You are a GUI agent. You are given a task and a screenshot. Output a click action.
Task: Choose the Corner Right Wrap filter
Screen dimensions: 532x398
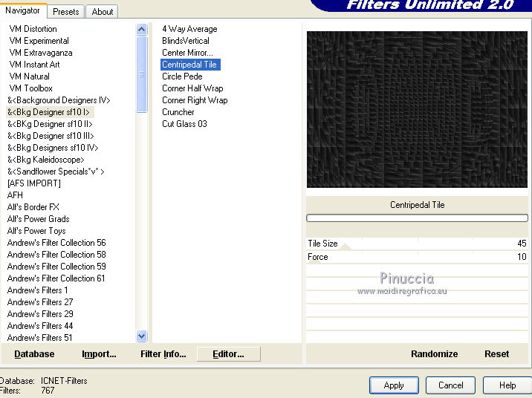195,100
